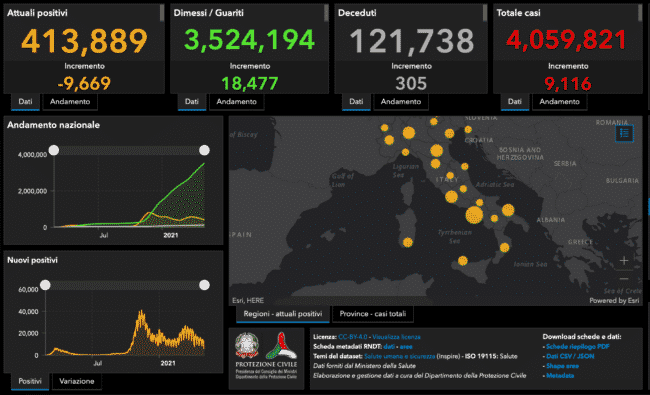Click the Visualizza licenza link
Viewport: 650px width, 395px height.
coord(396,337)
